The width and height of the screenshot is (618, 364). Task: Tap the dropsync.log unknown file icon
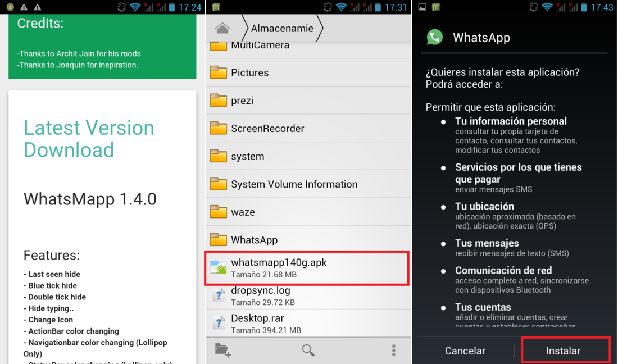(219, 295)
